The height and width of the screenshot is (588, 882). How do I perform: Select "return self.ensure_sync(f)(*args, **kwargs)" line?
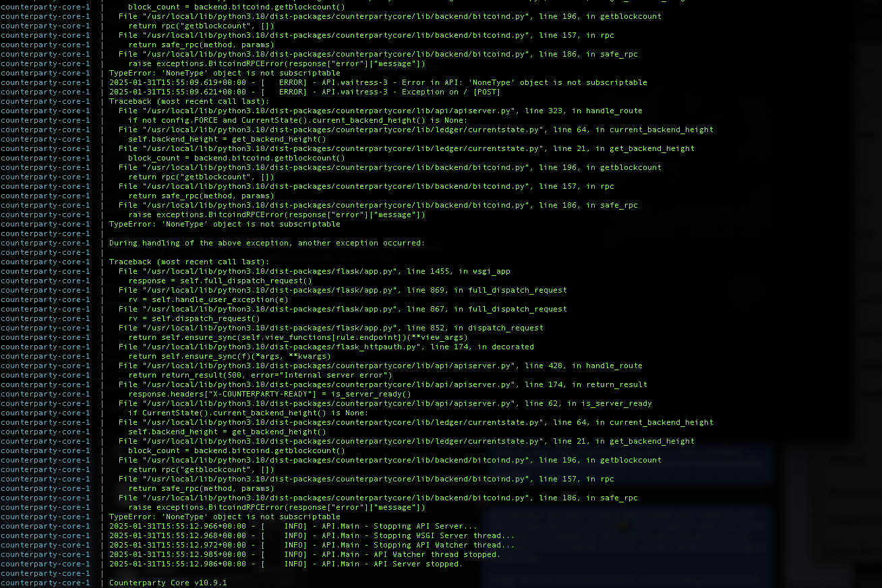coord(229,356)
